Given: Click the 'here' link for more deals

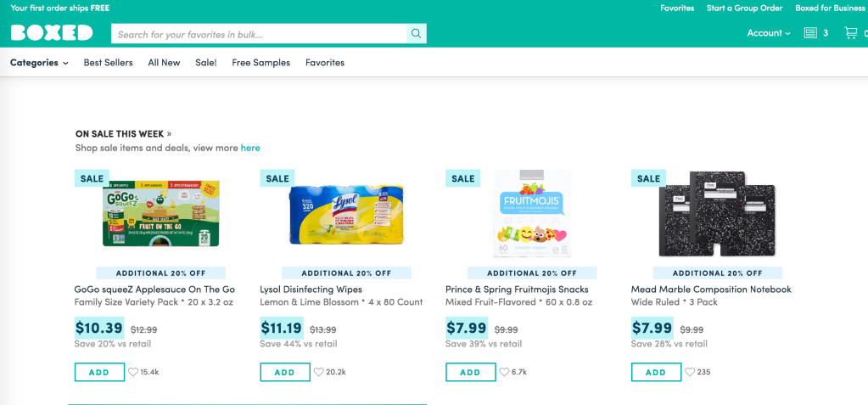Looking at the screenshot, I should [250, 148].
